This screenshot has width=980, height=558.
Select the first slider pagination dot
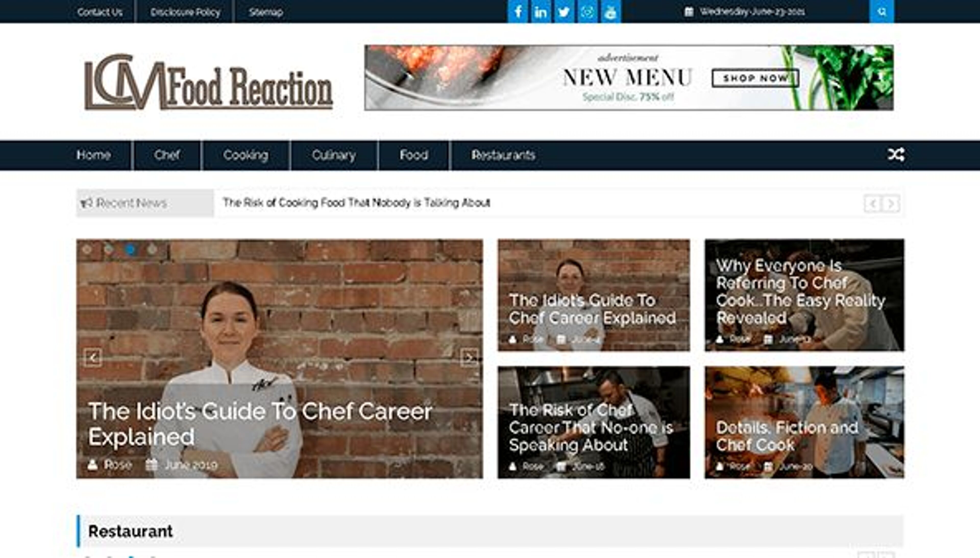coord(87,249)
